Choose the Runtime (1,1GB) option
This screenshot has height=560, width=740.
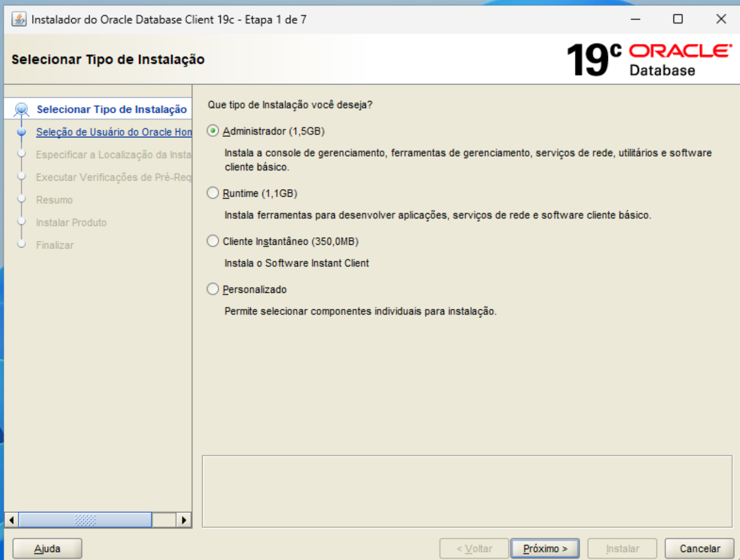(x=213, y=194)
